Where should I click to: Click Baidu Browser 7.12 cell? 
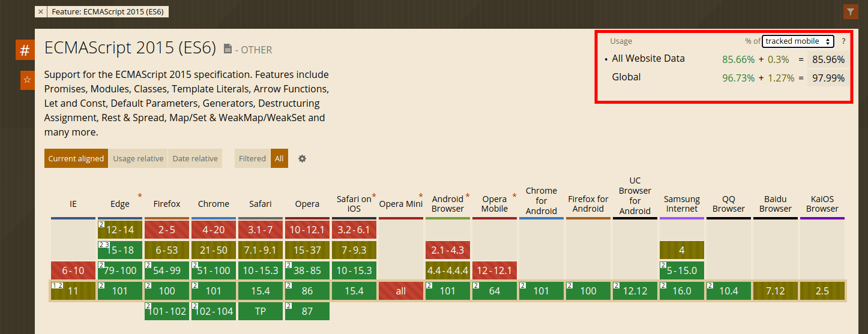776,291
